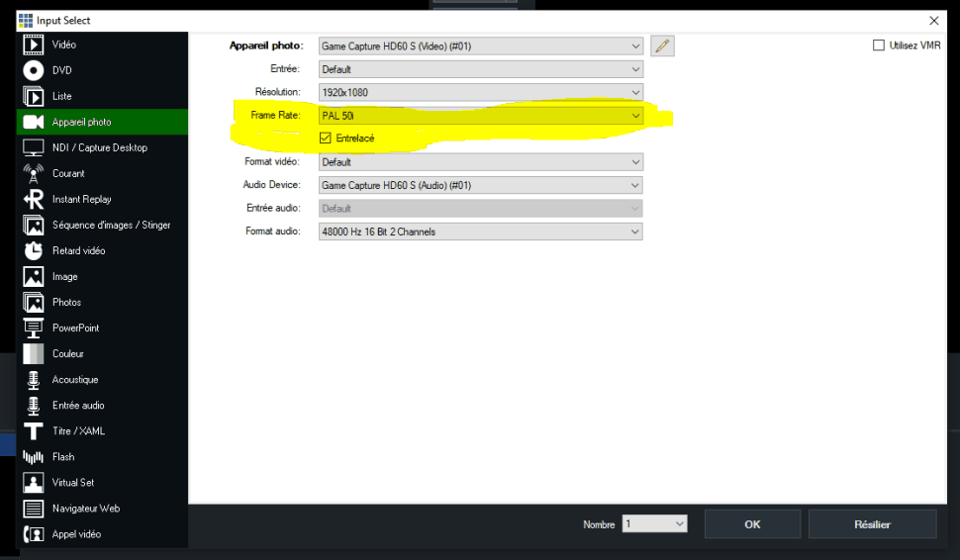Select the Titre / XAML tab

(78, 431)
